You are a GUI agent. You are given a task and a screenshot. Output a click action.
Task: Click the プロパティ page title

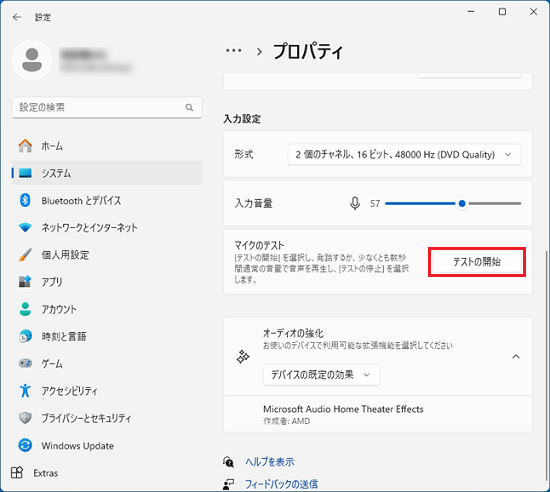tap(308, 52)
